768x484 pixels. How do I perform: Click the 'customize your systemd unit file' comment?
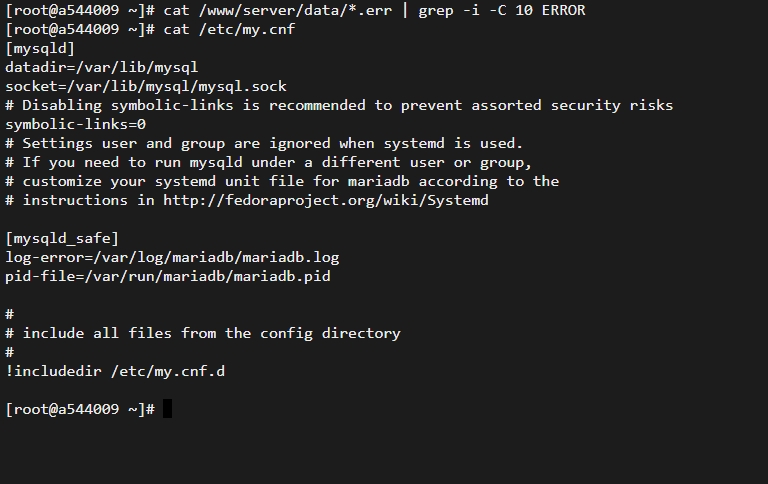pyautogui.click(x=282, y=181)
